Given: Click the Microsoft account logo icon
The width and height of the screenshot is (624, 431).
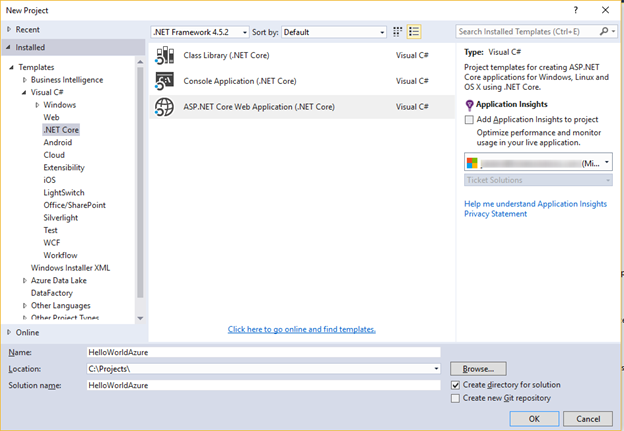Looking at the screenshot, I should point(472,163).
